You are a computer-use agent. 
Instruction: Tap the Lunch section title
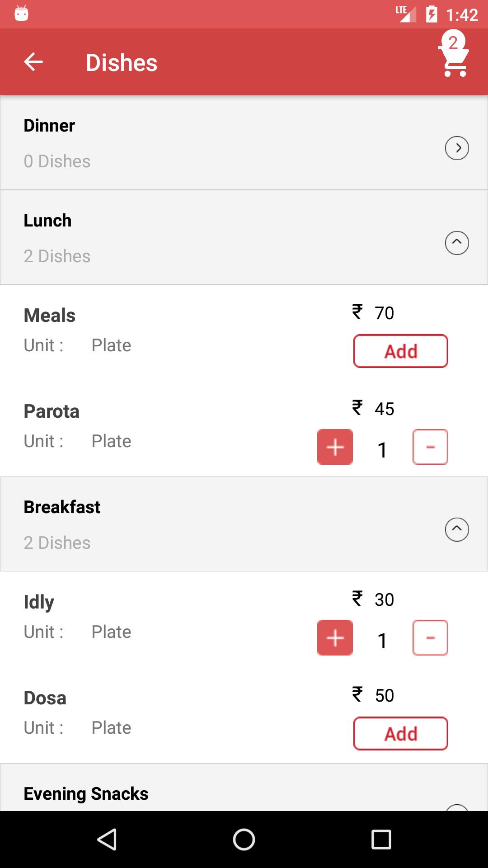(x=47, y=221)
